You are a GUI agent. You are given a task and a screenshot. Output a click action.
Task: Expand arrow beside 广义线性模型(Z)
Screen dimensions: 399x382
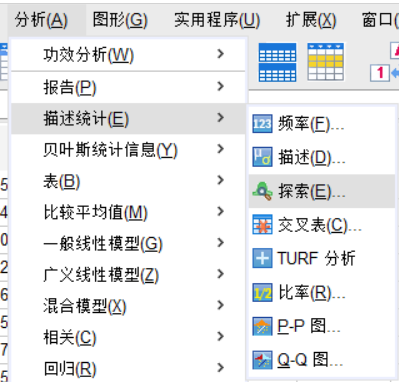click(x=220, y=274)
